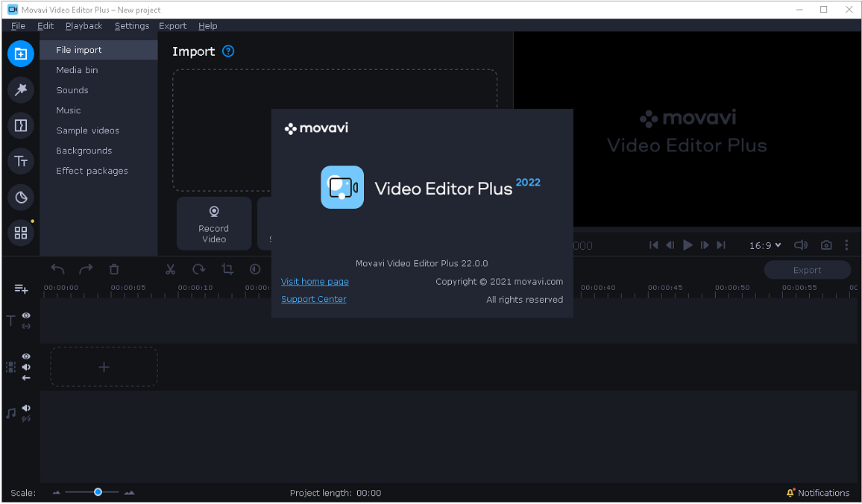The image size is (862, 504).
Task: Click the Color adjustments icon
Action: [x=255, y=269]
